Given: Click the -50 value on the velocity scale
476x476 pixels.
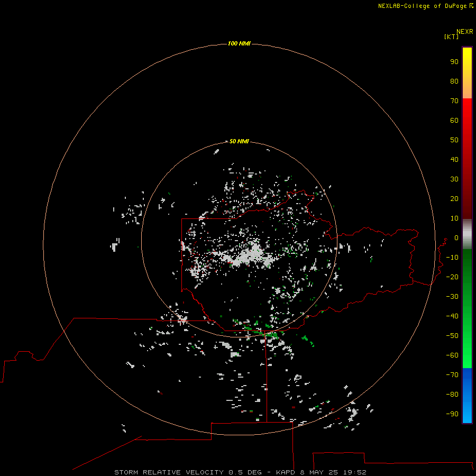Looking at the screenshot, I should (452, 336).
